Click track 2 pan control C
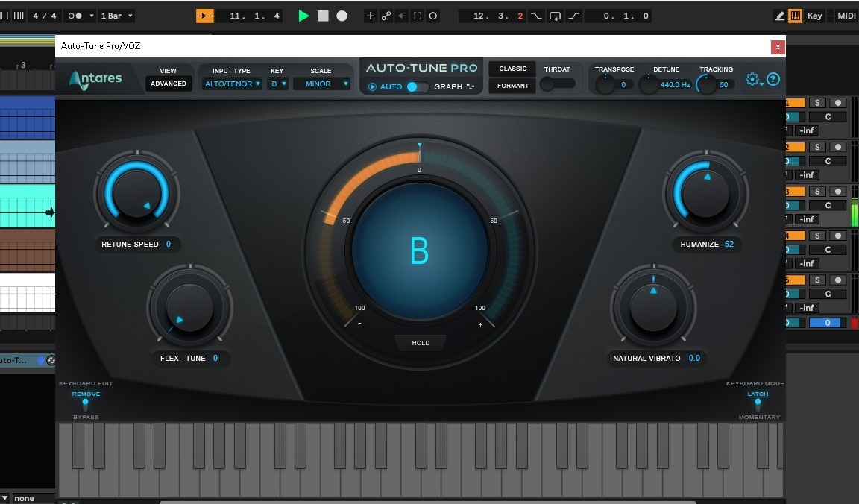Viewport: 859px width, 504px height. [x=828, y=161]
